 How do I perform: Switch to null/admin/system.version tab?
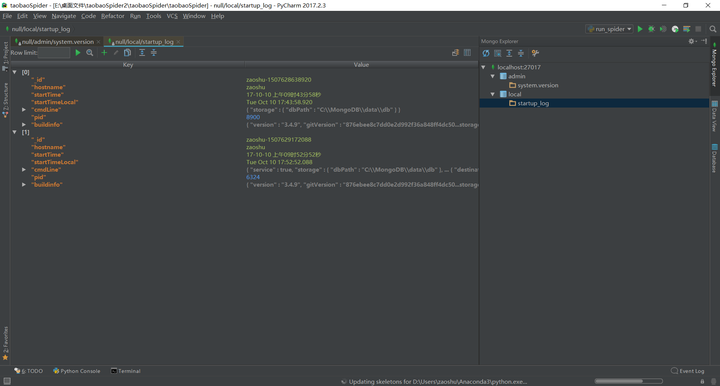pyautogui.click(x=57, y=42)
